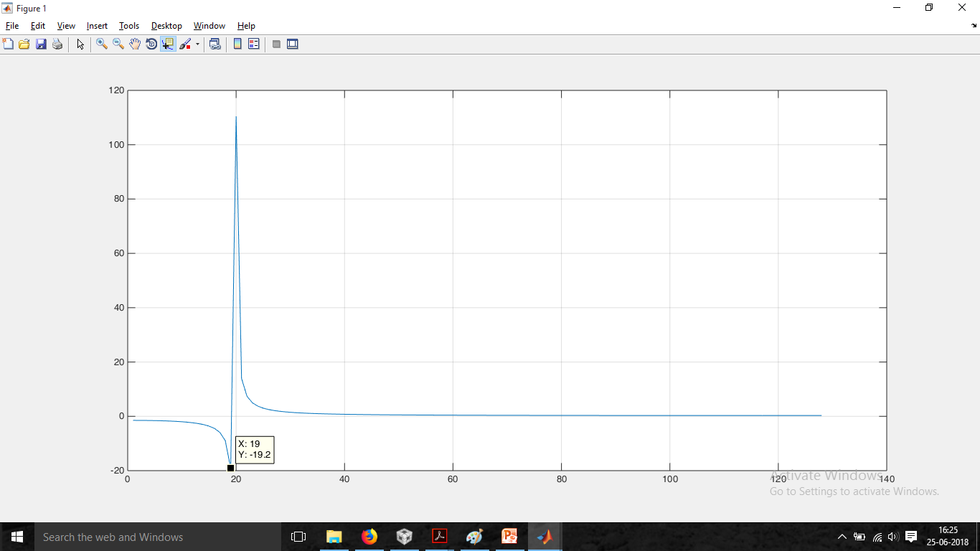This screenshot has width=980, height=551.
Task: Launch Firefox from the taskbar
Action: point(369,537)
